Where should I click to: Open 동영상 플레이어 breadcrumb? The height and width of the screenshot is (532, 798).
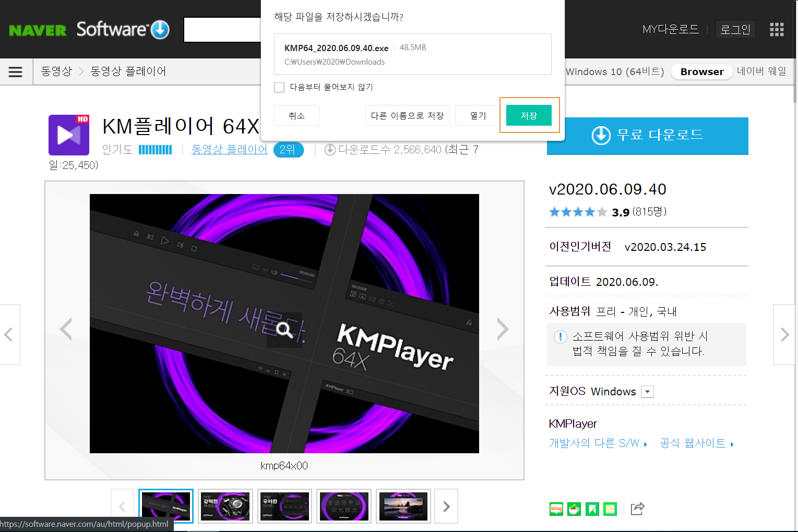click(x=128, y=71)
